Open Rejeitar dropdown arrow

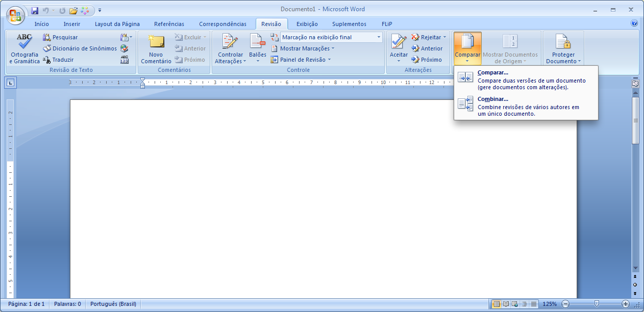(444, 37)
